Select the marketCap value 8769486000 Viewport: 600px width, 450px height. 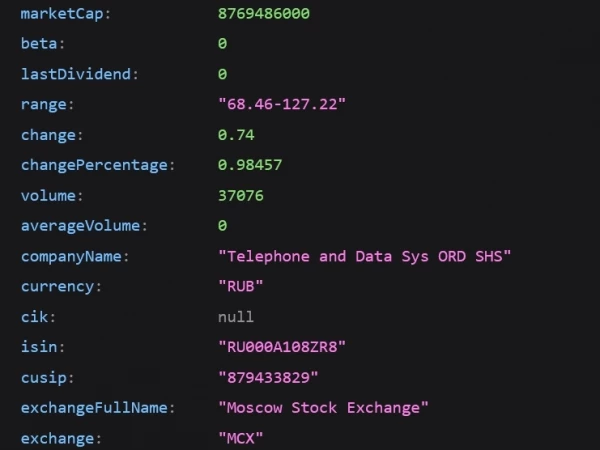(264, 13)
